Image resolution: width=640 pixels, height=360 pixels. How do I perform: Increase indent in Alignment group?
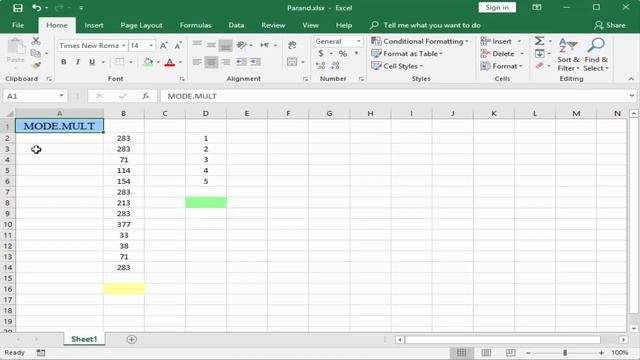(x=256, y=62)
